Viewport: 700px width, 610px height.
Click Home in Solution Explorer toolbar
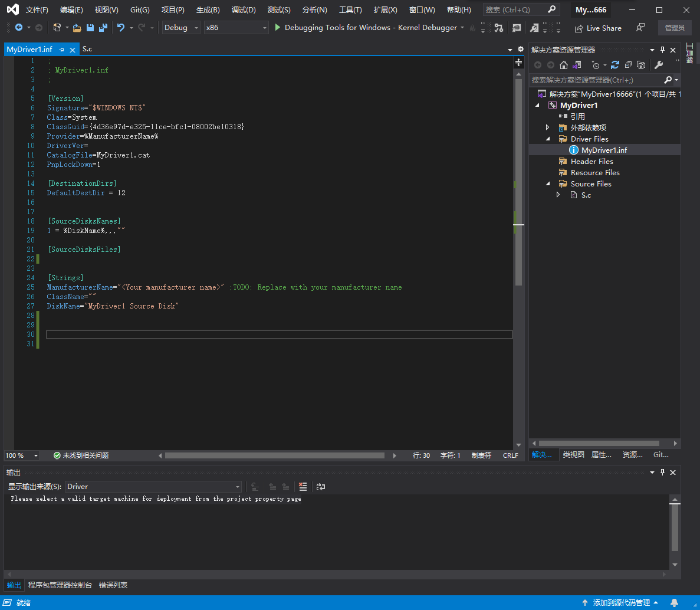click(563, 65)
